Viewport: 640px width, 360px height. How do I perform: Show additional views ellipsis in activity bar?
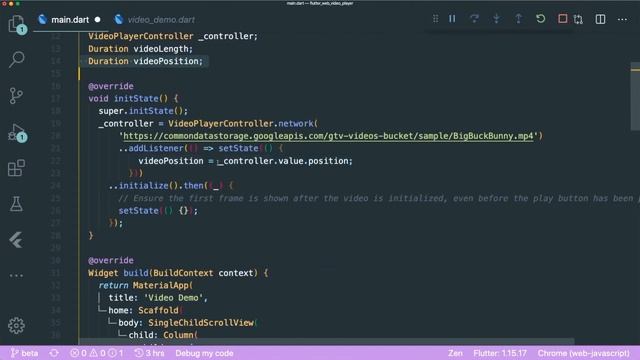[16, 276]
